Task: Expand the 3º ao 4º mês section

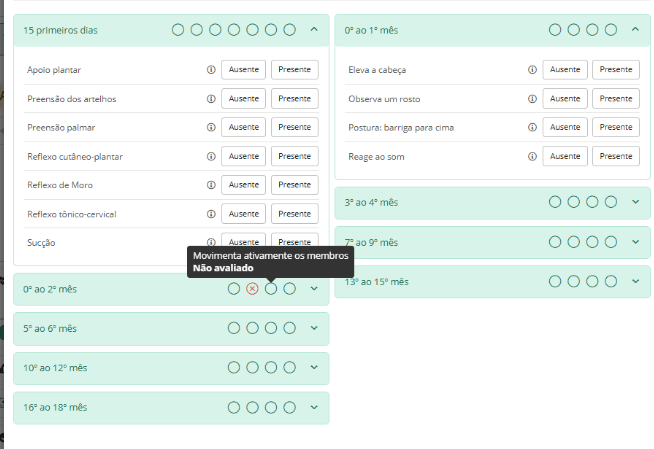Action: [635, 201]
